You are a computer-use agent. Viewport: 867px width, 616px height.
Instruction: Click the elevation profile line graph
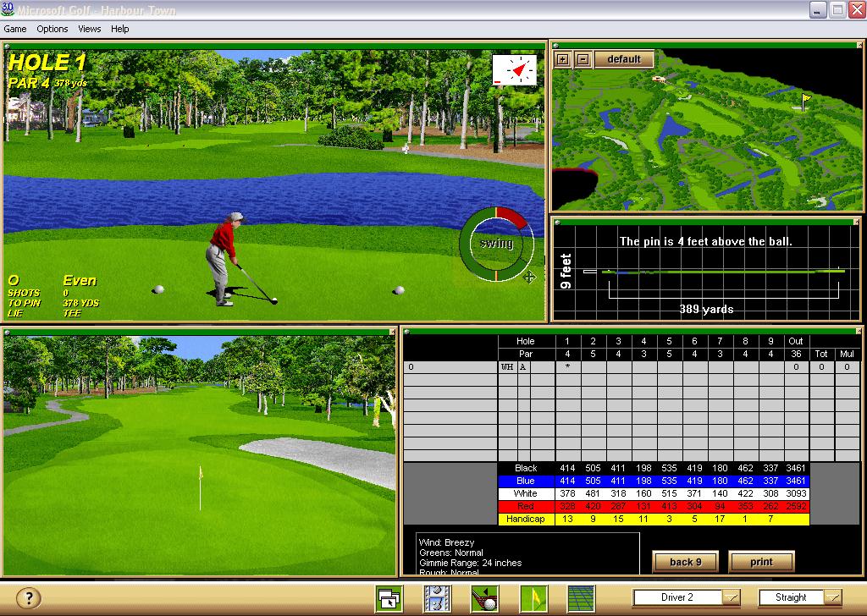click(x=724, y=272)
